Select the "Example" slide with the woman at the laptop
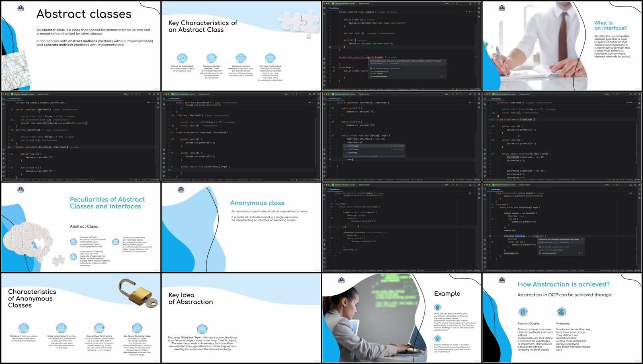Screen dimensions: 643x364 (x=401, y=318)
